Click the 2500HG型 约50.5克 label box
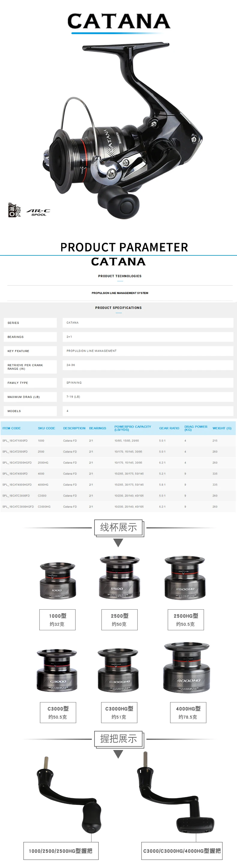The width and height of the screenshot is (237, 868). click(185, 620)
